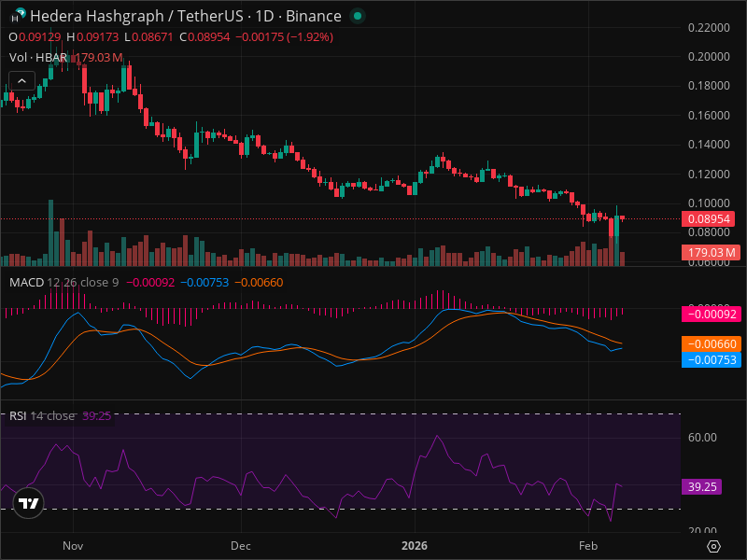Select the MACD 12 26 close 9 legend

[64, 283]
